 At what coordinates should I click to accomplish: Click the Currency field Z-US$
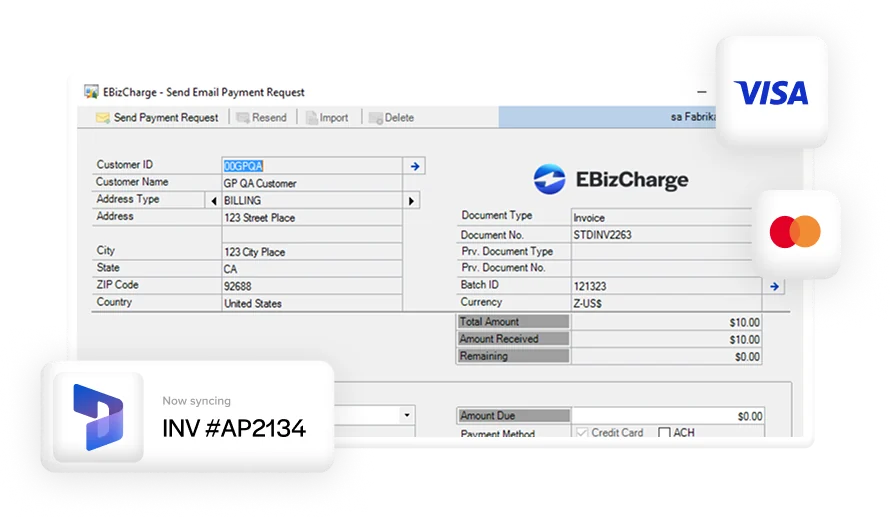tap(667, 303)
